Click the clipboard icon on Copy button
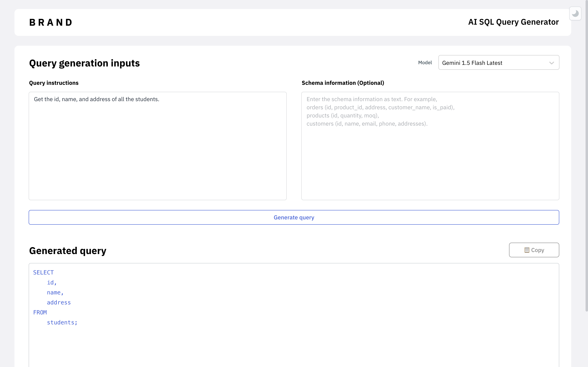Screen dimensions: 588x367 click(527, 250)
